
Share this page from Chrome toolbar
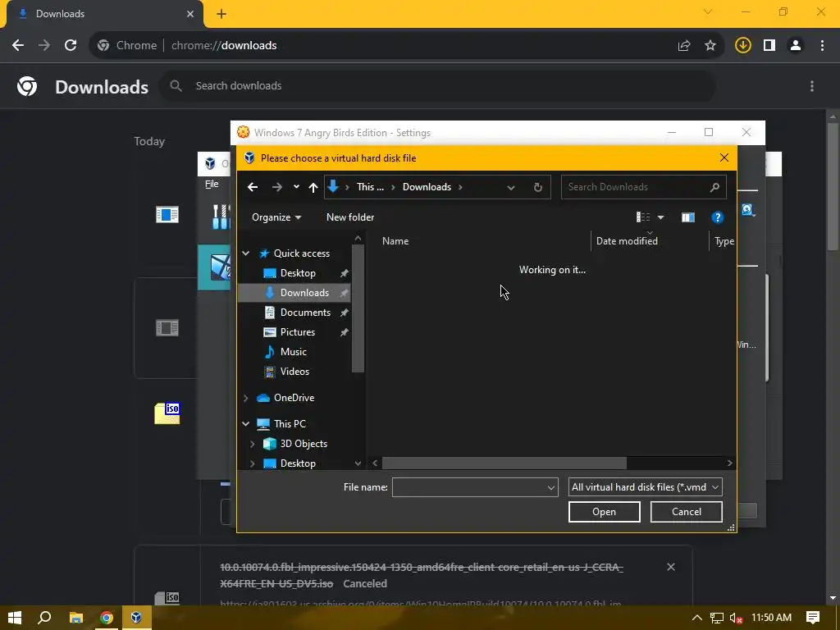coord(684,46)
